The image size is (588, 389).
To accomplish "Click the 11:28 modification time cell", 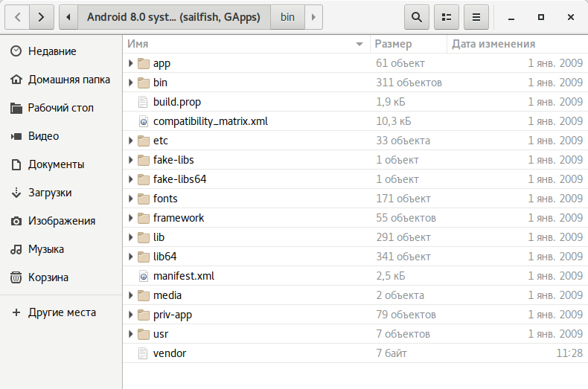I will pyautogui.click(x=569, y=353).
